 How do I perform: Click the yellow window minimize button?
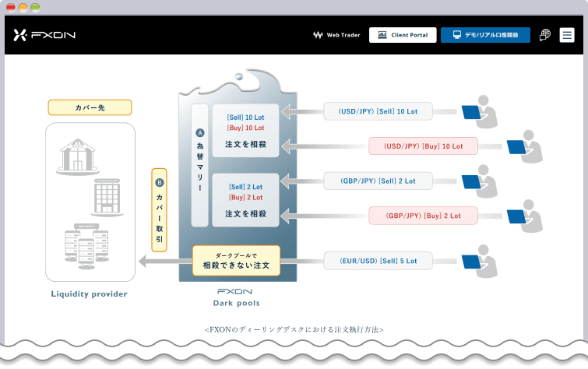coord(23,7)
